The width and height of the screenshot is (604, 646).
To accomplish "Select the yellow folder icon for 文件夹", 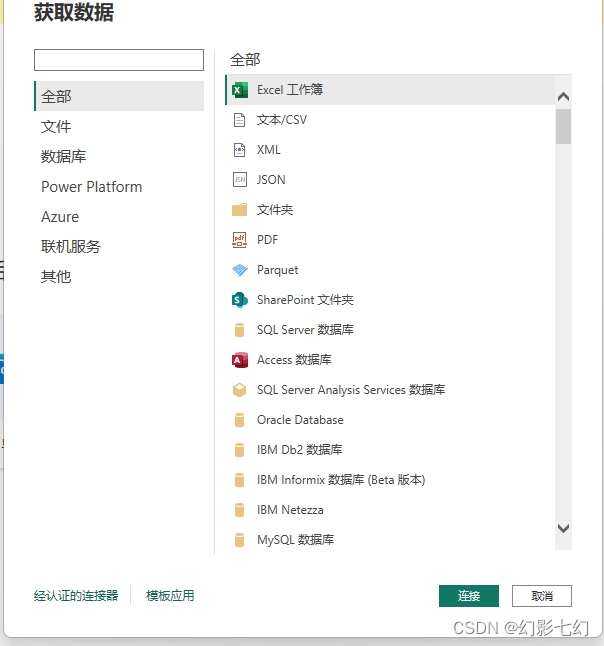I will (x=239, y=210).
